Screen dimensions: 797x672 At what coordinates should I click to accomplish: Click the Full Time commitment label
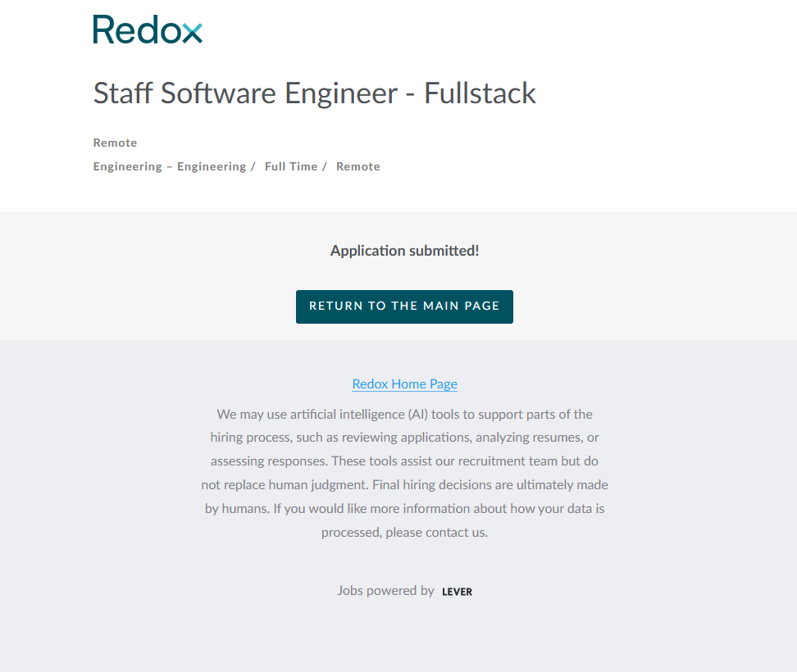click(x=290, y=166)
